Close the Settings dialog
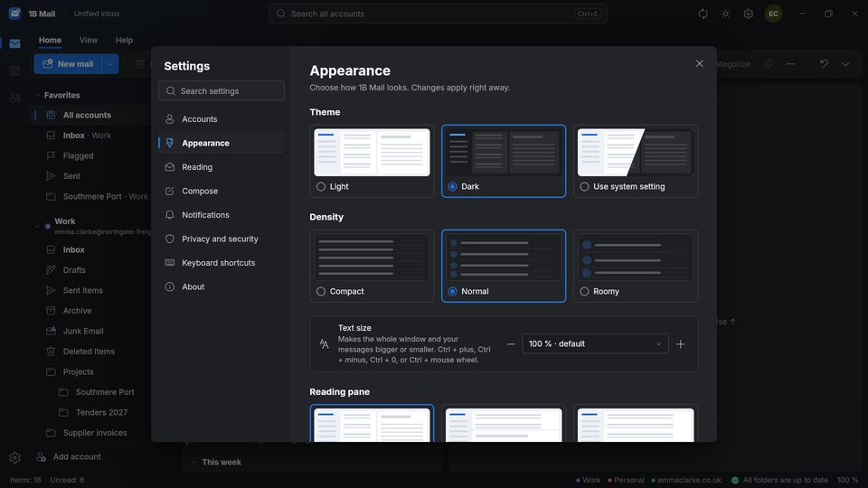Viewport: 868px width, 488px height. [x=699, y=63]
